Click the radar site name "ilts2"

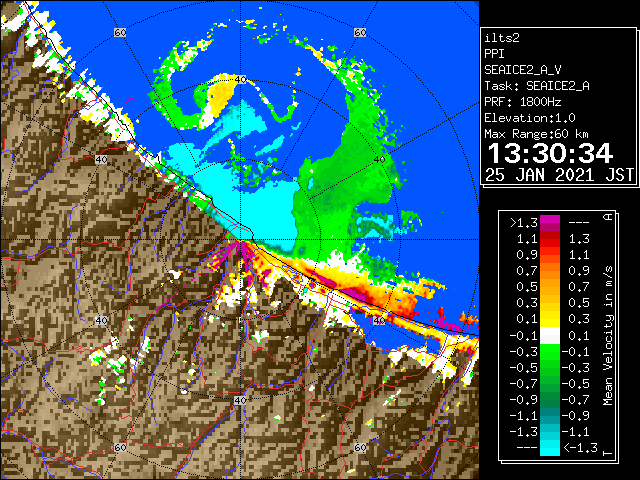click(502, 38)
